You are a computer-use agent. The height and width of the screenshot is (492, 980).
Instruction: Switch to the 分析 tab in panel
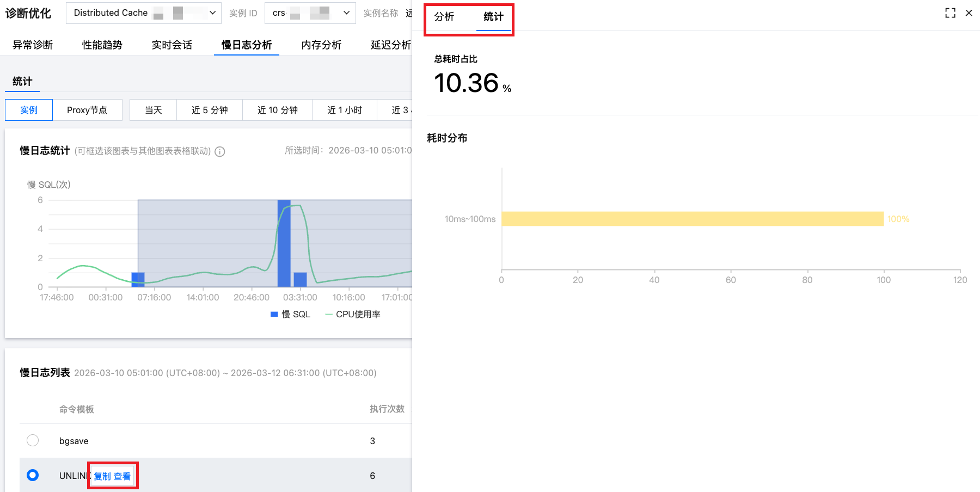click(444, 17)
